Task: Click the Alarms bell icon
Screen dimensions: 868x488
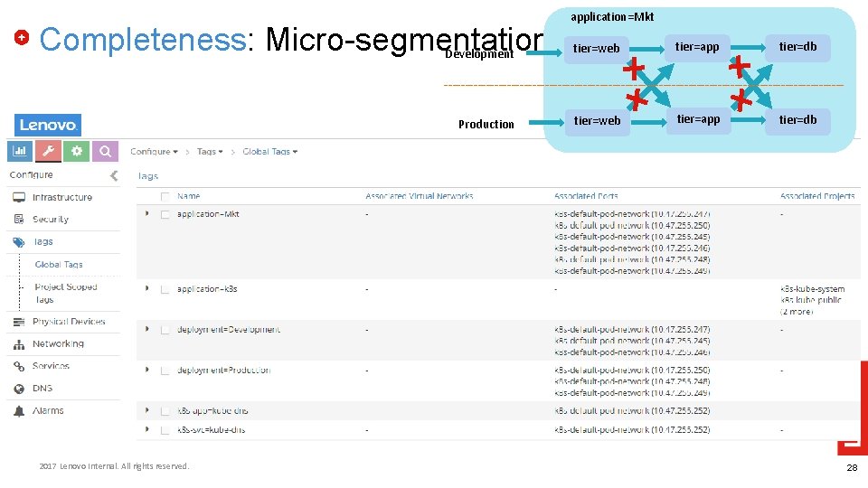Action: click(19, 411)
